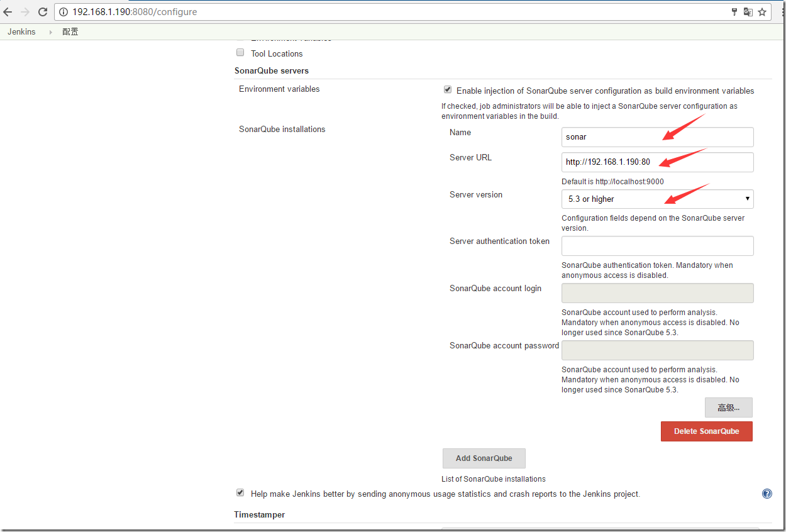The image size is (786, 532).
Task: Click SonarQube account password field
Action: [657, 350]
